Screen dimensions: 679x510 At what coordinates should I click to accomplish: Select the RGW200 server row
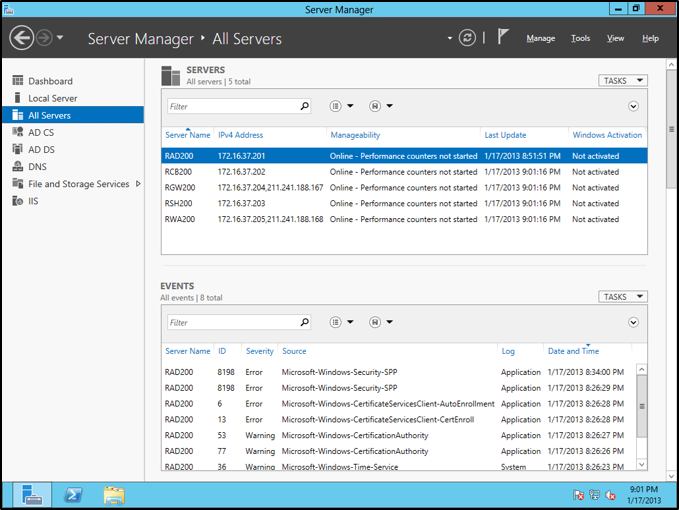[x=181, y=187]
